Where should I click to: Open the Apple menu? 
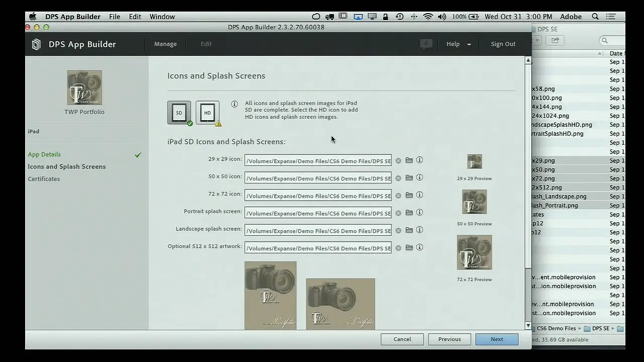pyautogui.click(x=33, y=17)
